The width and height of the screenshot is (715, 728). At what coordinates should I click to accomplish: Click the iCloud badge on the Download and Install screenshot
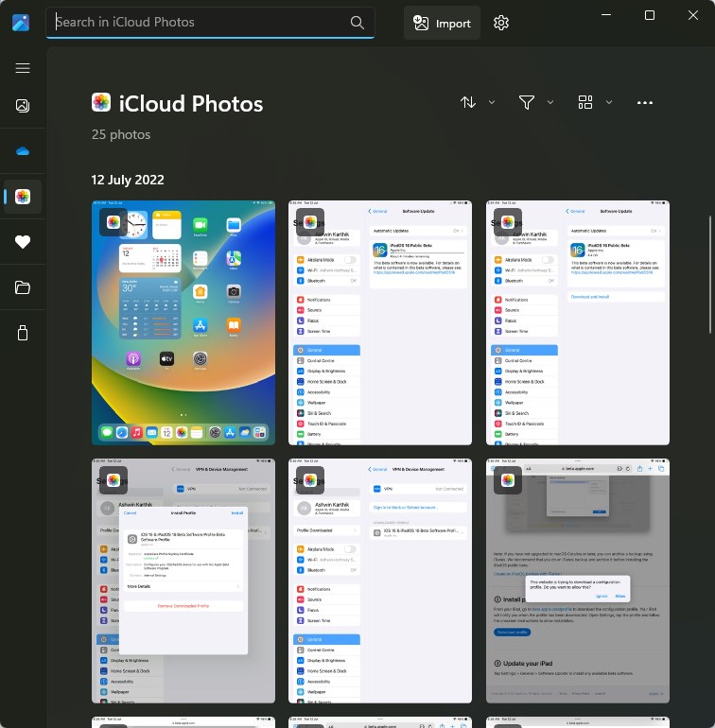pos(507,222)
